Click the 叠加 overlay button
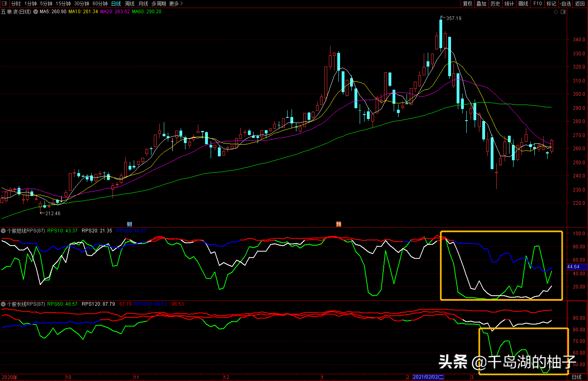The height and width of the screenshot is (381, 588). point(481,4)
